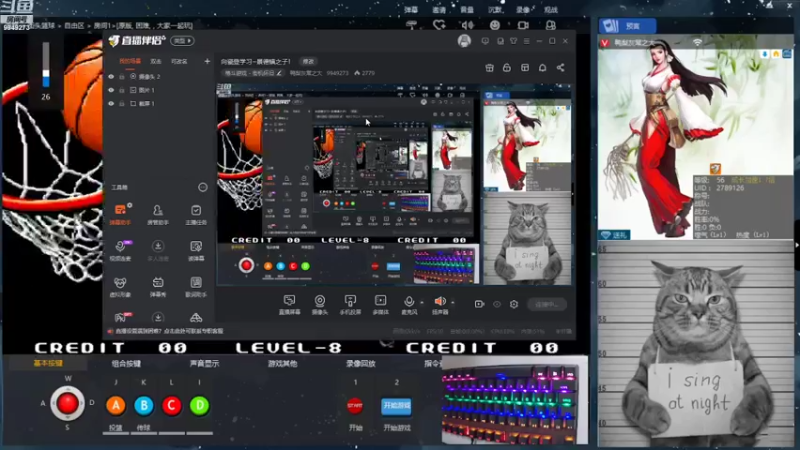Click the 修改 button beside stream title
The width and height of the screenshot is (800, 450).
click(x=308, y=61)
